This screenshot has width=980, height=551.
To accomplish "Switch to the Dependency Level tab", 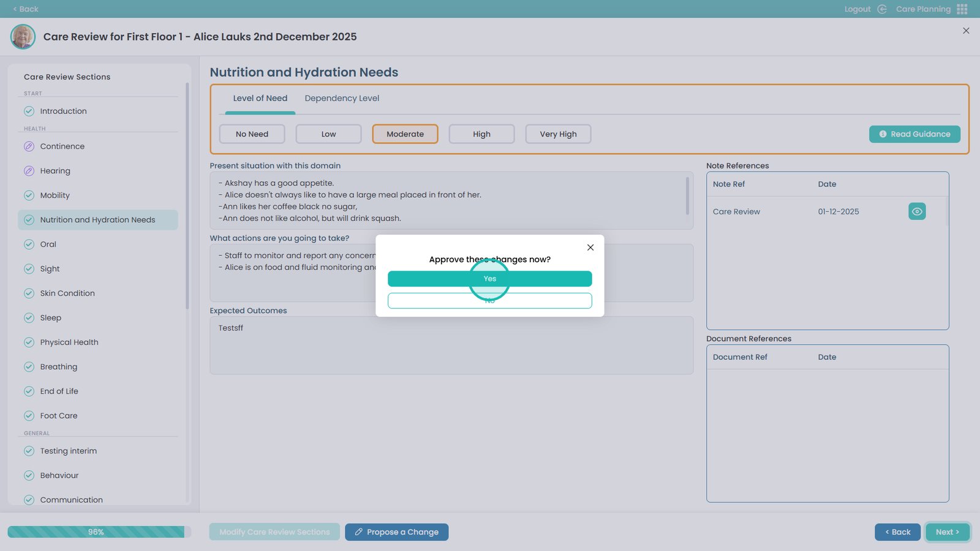I will (x=342, y=98).
